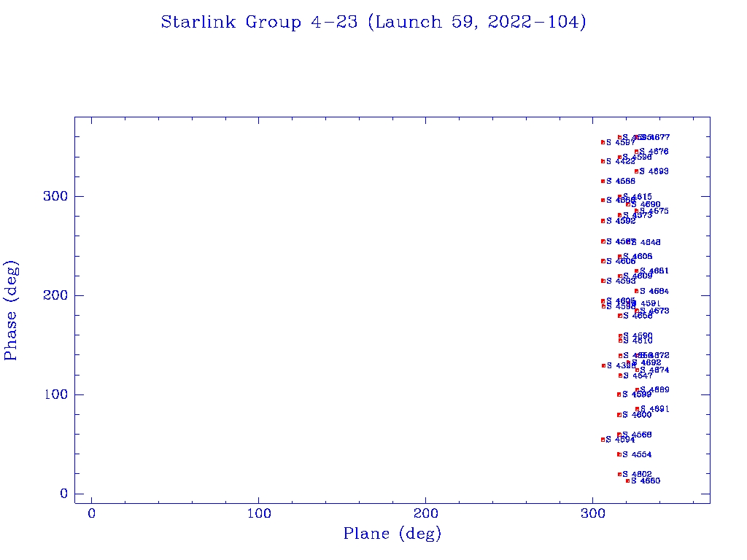Select the S 4673 satellite label
Screen dimensions: 747x560
654,311
